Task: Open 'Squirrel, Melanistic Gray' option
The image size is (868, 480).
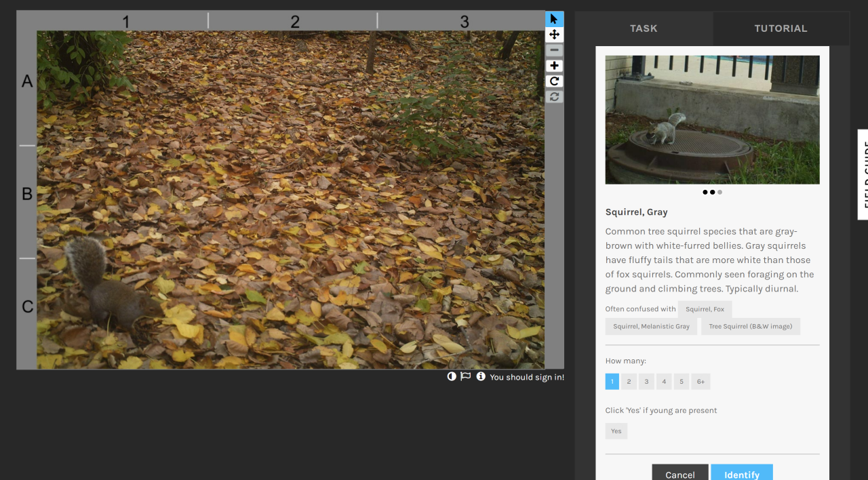Action: [x=651, y=326]
